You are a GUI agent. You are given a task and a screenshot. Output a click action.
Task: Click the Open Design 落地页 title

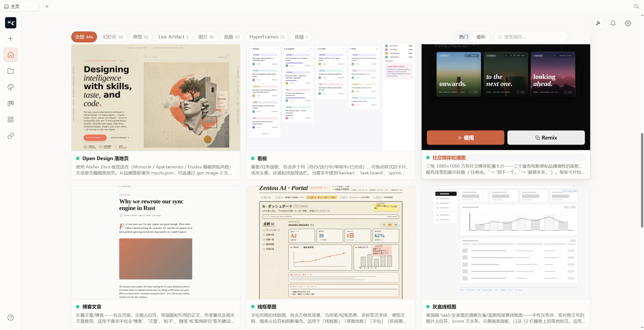click(105, 158)
